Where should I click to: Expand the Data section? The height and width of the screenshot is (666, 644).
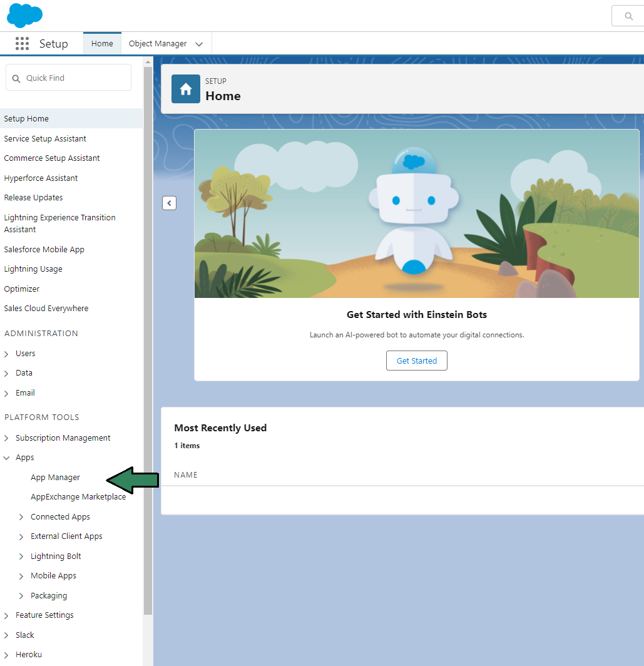tap(6, 373)
